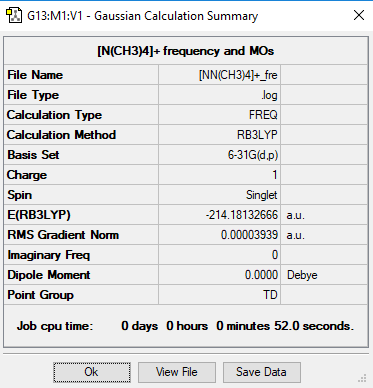Select the Basis Set 6-31G(d,p) cell
The image size is (373, 388).
point(220,155)
